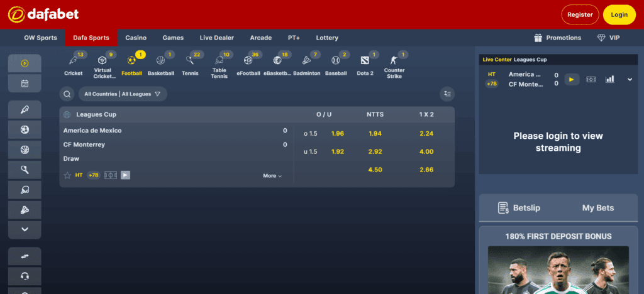Click the yellow Login button
Screen dimensions: 644x294
619,14
